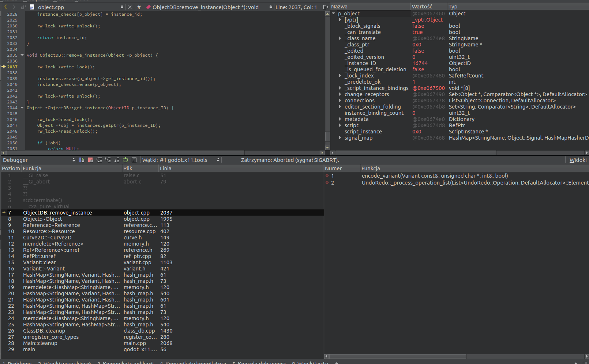Step over the current line
The height and width of the screenshot is (364, 589).
click(99, 160)
